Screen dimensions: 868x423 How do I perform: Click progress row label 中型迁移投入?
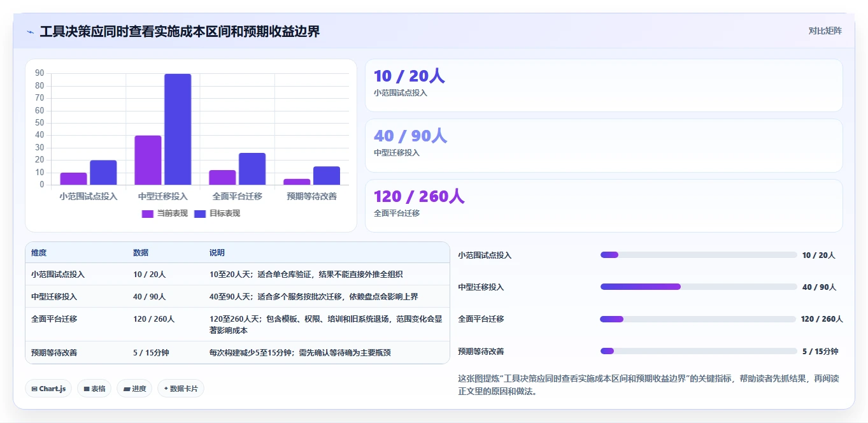click(x=481, y=287)
